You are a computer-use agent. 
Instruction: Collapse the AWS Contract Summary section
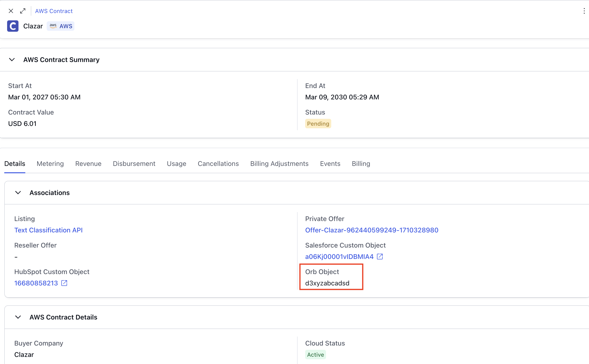click(12, 60)
